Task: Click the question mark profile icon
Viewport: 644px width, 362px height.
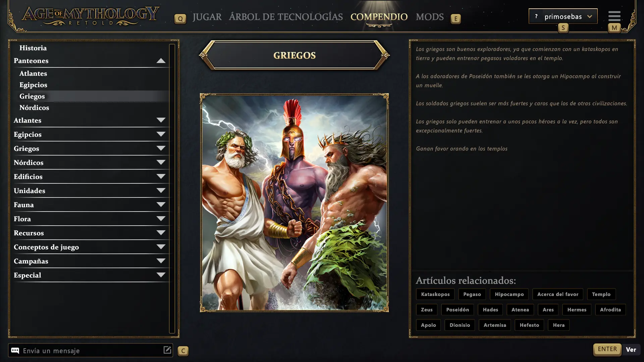Action: pos(536,16)
